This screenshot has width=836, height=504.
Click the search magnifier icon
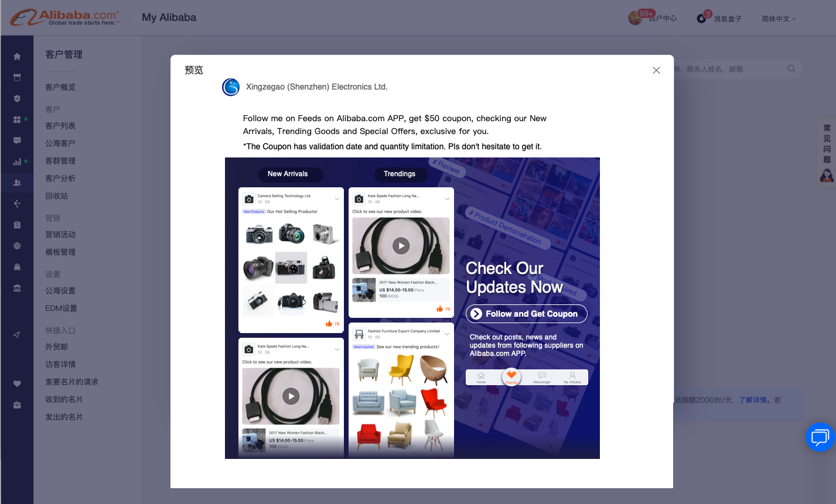(x=791, y=69)
